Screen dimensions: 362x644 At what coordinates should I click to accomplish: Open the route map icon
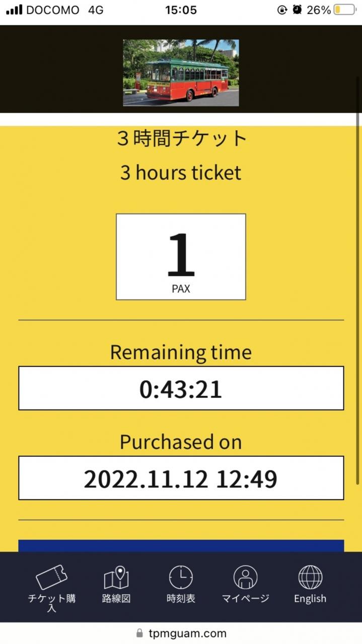coord(116,578)
